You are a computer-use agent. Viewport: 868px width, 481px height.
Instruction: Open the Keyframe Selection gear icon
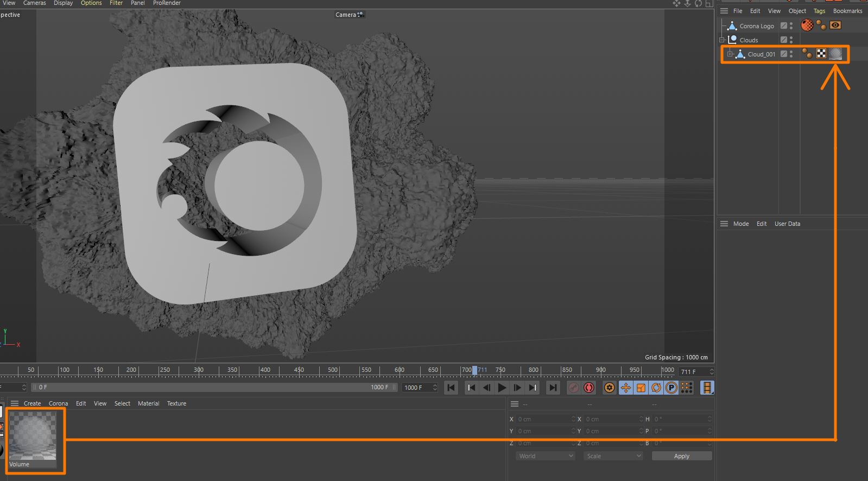tap(610, 388)
